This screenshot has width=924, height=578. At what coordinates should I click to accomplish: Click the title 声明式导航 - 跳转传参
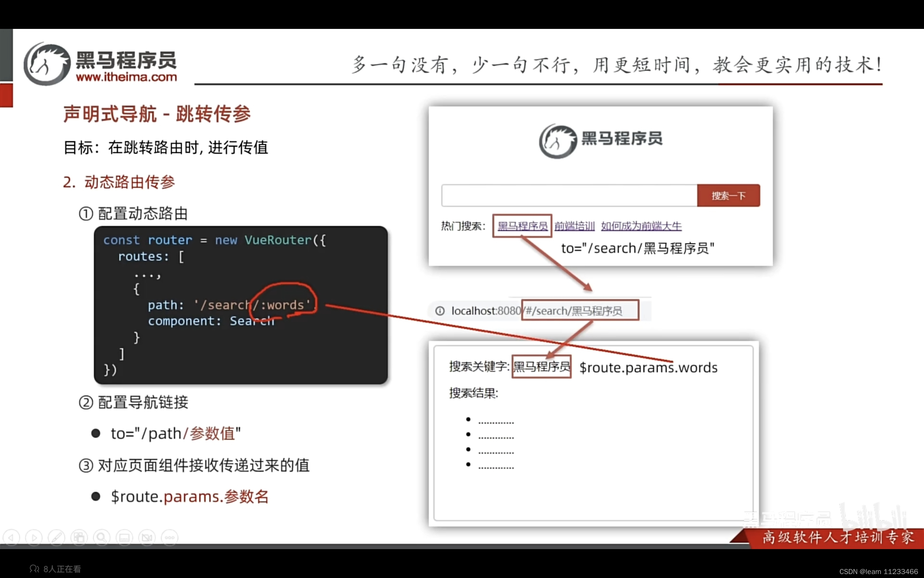157,114
